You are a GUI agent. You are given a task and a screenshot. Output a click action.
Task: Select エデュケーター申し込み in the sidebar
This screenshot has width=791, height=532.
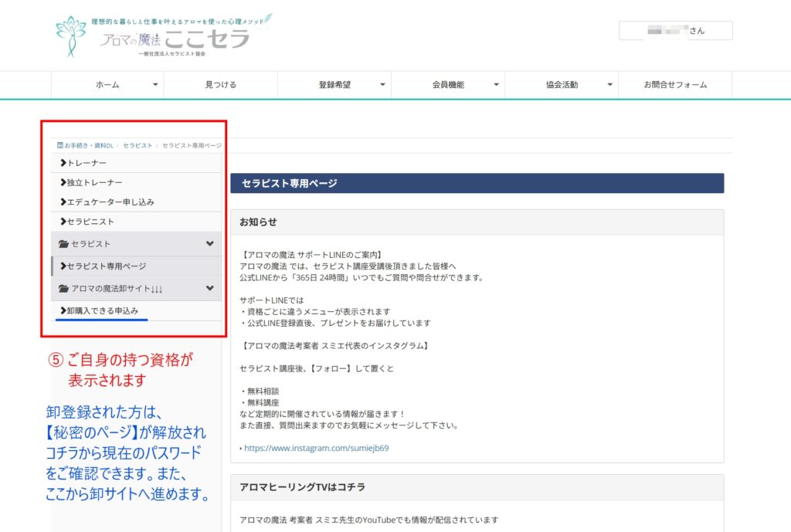(110, 202)
